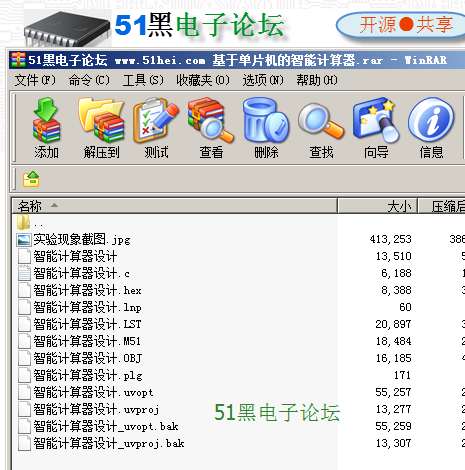Sort by the 大小 column header

377,206
